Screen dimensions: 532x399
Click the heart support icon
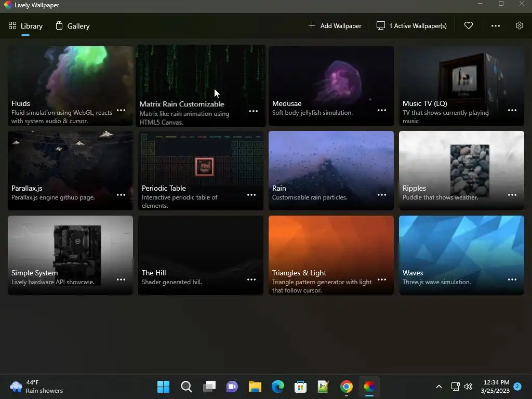pyautogui.click(x=469, y=25)
